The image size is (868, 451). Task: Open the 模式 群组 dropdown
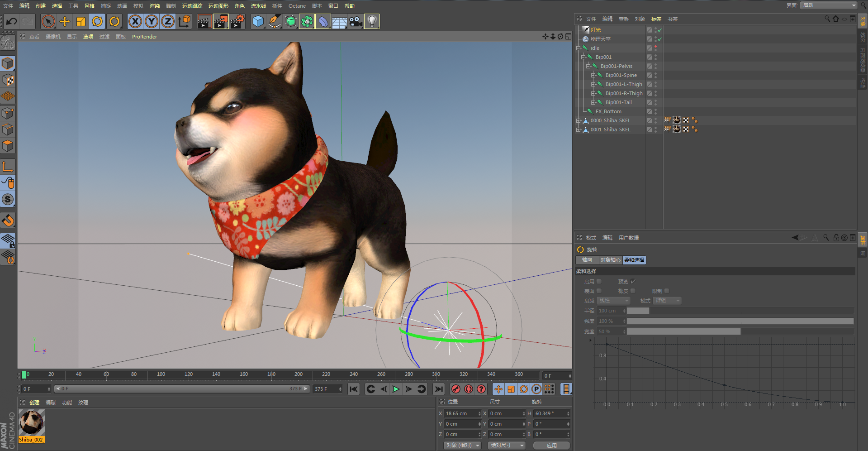click(x=667, y=301)
